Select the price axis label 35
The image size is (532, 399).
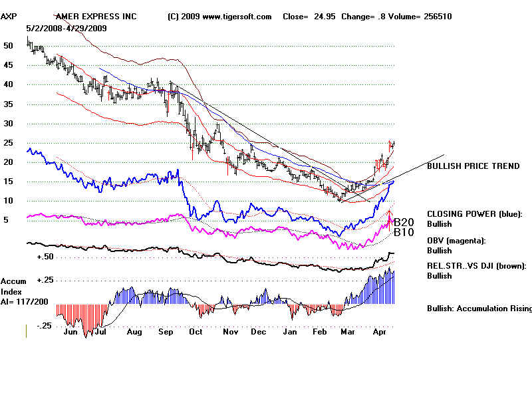pyautogui.click(x=8, y=104)
